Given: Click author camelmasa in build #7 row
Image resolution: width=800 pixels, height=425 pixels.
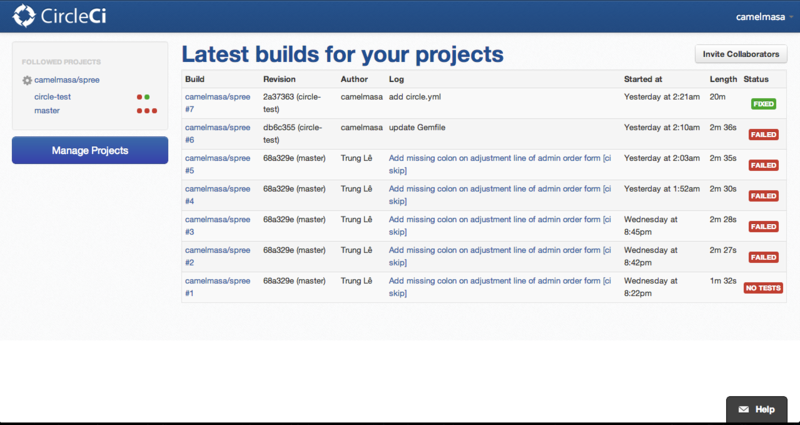Looking at the screenshot, I should point(362,97).
